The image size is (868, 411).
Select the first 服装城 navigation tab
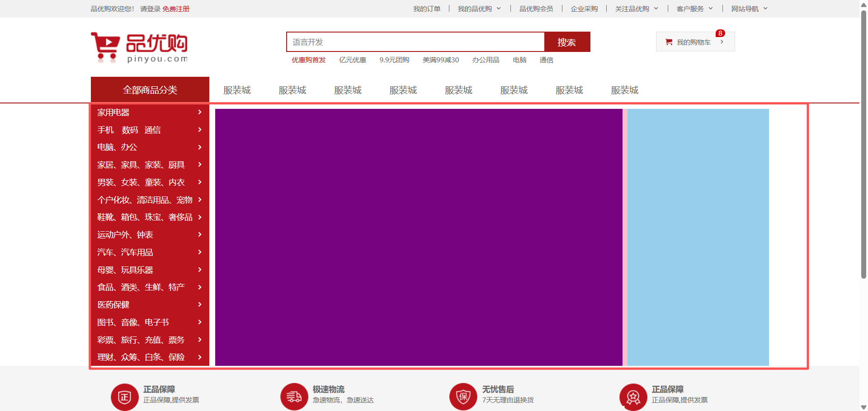click(237, 90)
